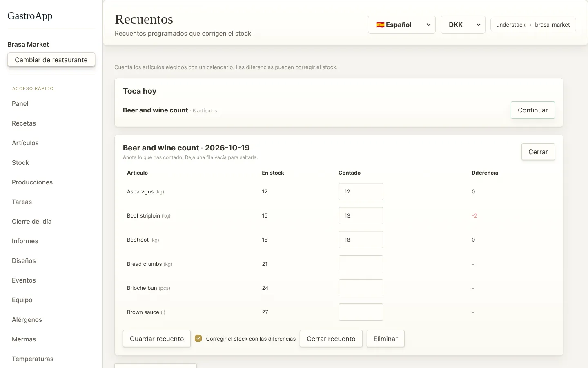Click the Cerrar recuento button
Screen dimensions: 588x368
[331, 339]
